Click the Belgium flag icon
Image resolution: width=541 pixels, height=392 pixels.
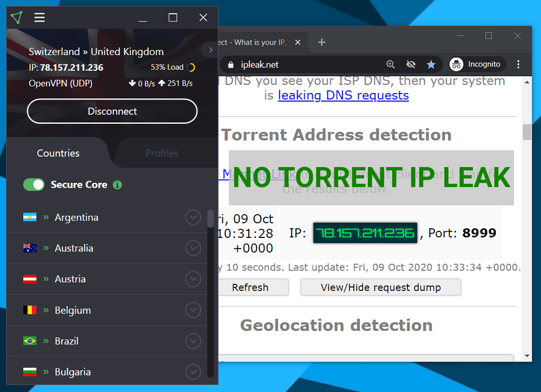[30, 310]
